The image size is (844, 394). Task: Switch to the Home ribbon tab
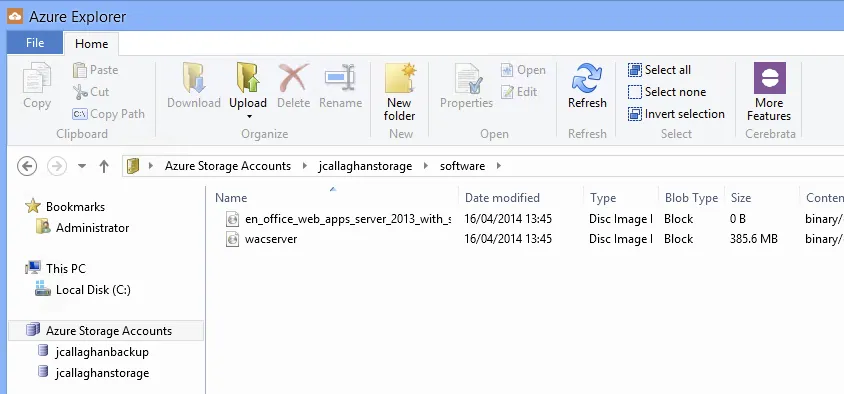(92, 44)
